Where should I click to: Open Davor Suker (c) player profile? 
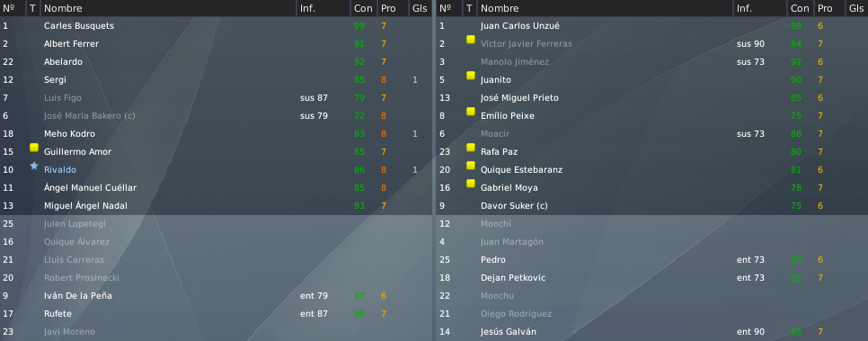[514, 206]
